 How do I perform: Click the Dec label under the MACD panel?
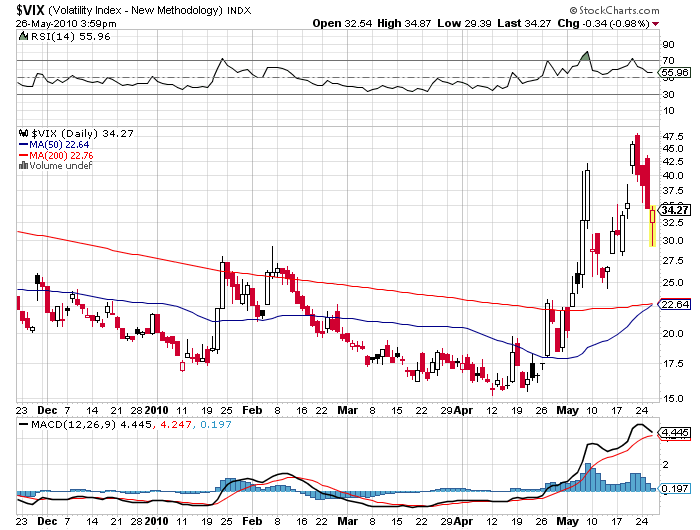(47, 522)
